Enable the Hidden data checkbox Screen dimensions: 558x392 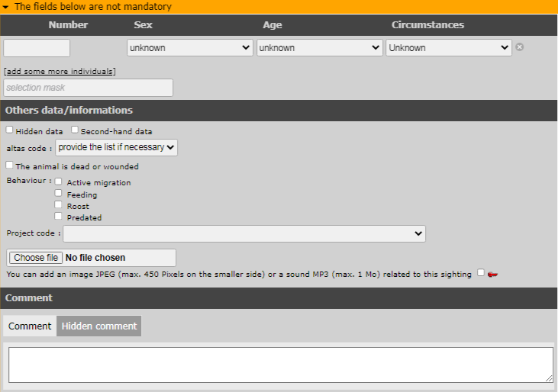(x=10, y=130)
